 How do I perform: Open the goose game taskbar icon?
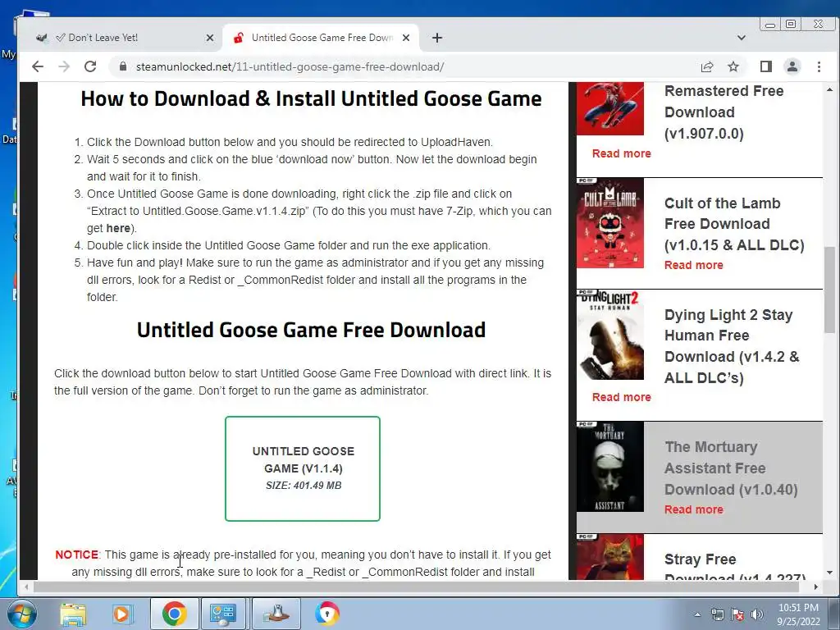pyautogui.click(x=276, y=614)
